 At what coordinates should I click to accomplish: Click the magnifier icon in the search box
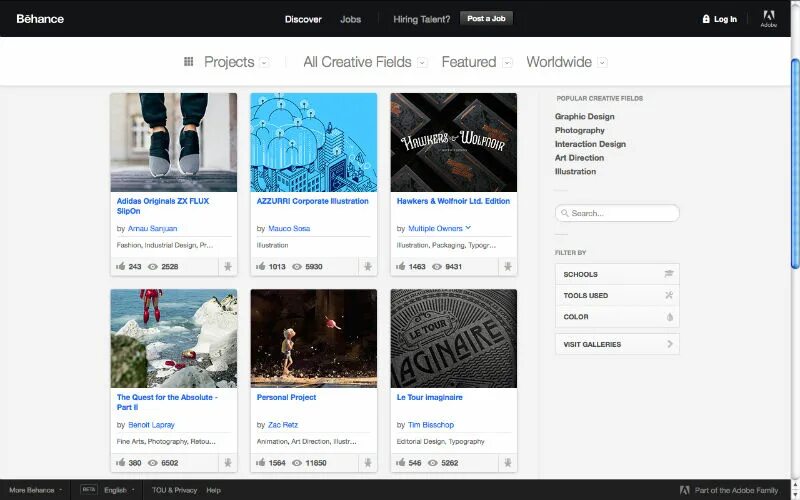[x=564, y=213]
